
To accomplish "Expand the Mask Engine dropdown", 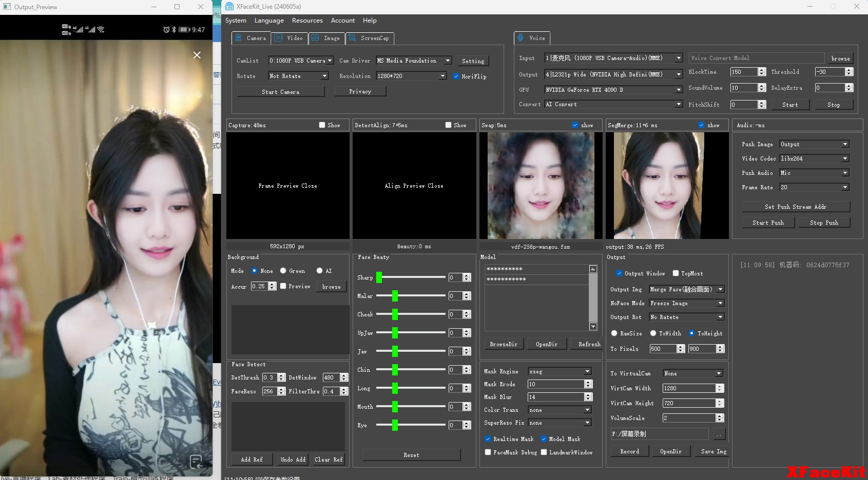I will tap(560, 371).
